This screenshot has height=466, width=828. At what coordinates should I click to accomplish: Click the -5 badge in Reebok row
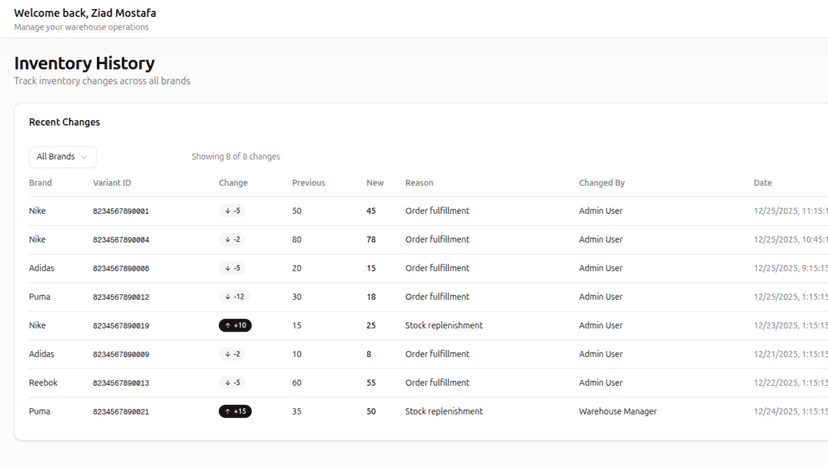(x=232, y=383)
